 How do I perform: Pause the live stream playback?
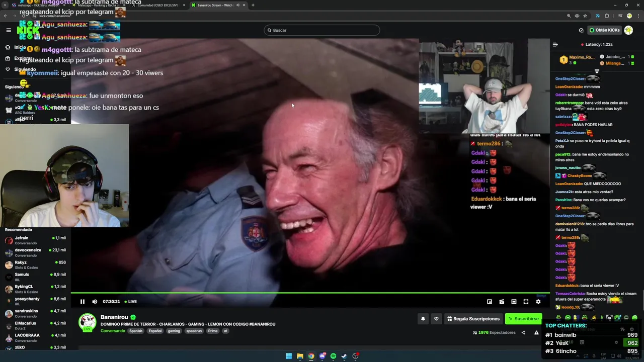[83, 302]
